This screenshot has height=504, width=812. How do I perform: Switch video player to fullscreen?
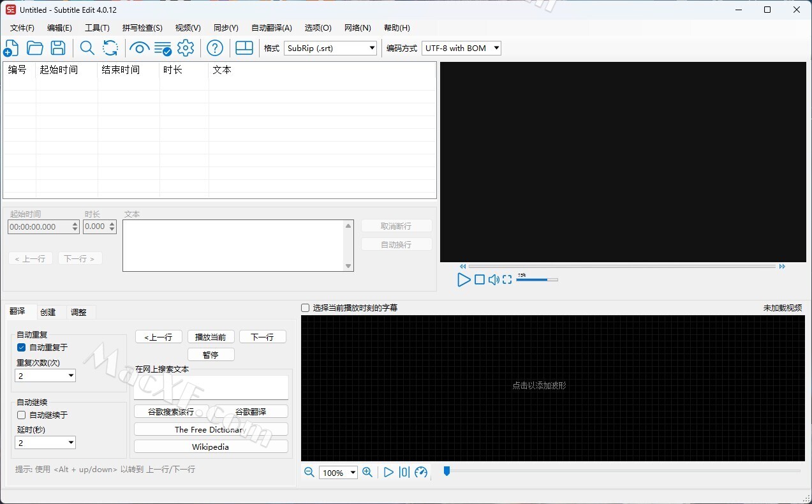[507, 279]
